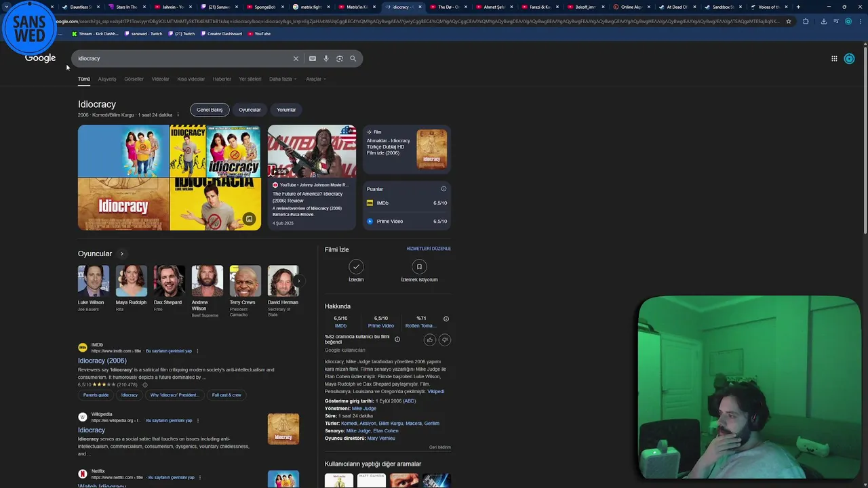Image resolution: width=868 pixels, height=488 pixels.
Task: Open the browser extensions icon
Action: click(x=806, y=21)
